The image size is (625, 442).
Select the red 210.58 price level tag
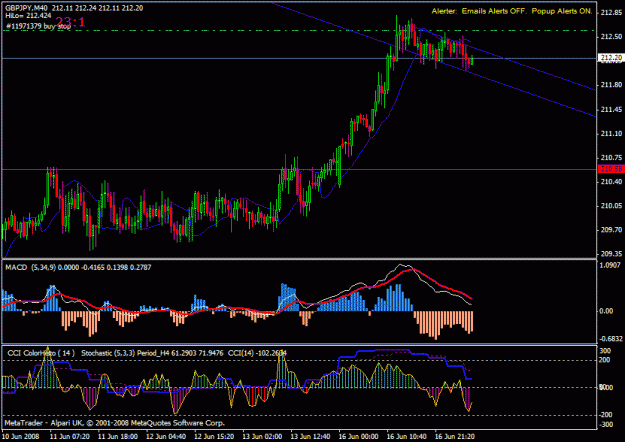click(x=611, y=169)
